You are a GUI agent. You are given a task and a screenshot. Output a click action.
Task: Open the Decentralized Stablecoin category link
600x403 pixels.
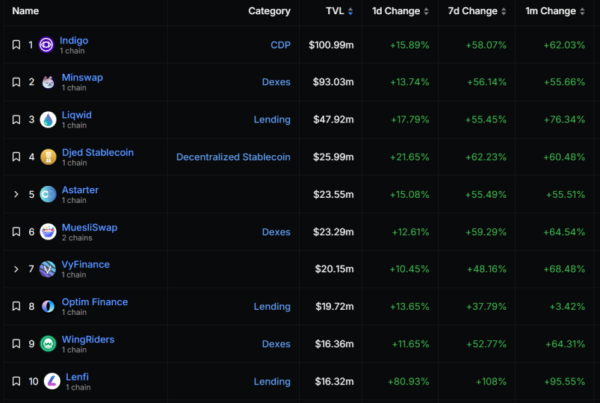tap(233, 157)
